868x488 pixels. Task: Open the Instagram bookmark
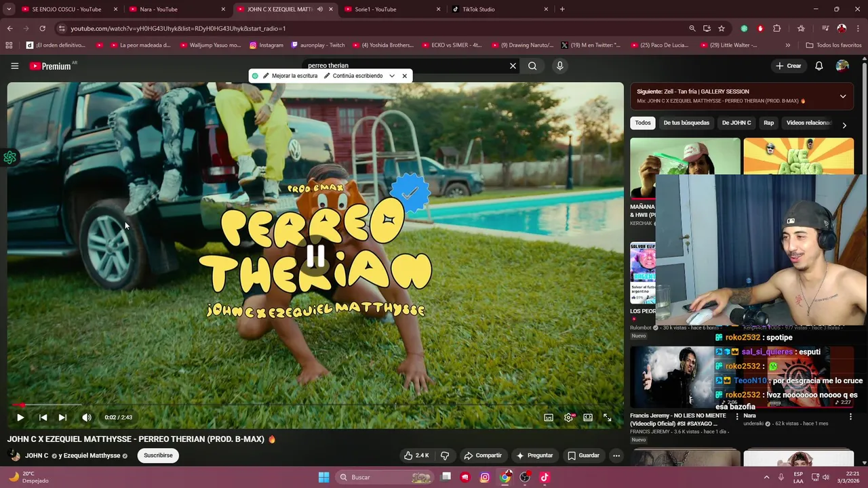coord(267,45)
